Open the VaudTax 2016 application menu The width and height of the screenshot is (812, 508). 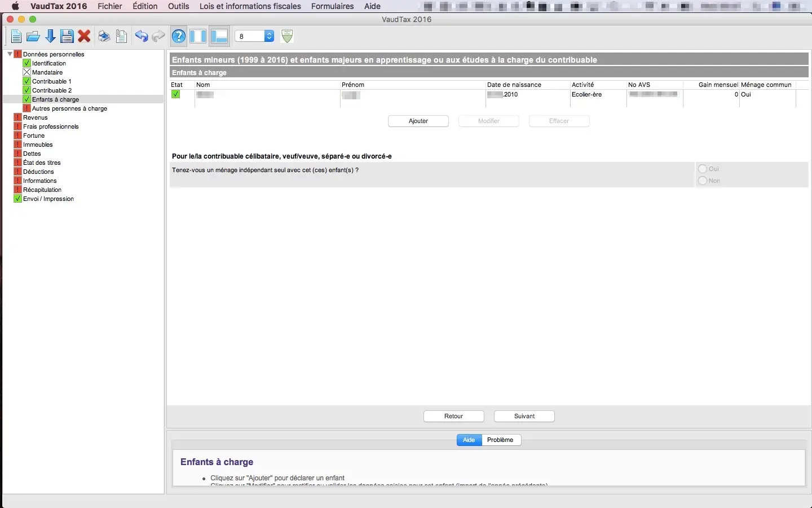click(59, 6)
